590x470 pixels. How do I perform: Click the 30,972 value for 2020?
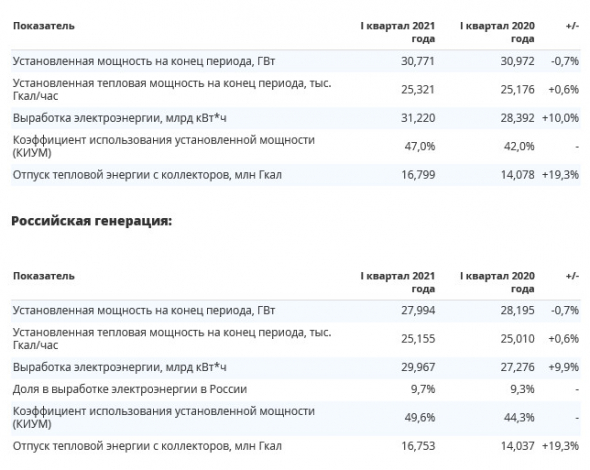517,61
